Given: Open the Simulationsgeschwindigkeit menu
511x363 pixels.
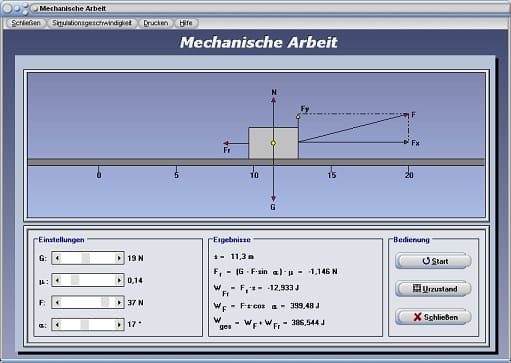Looking at the screenshot, I should click(92, 23).
